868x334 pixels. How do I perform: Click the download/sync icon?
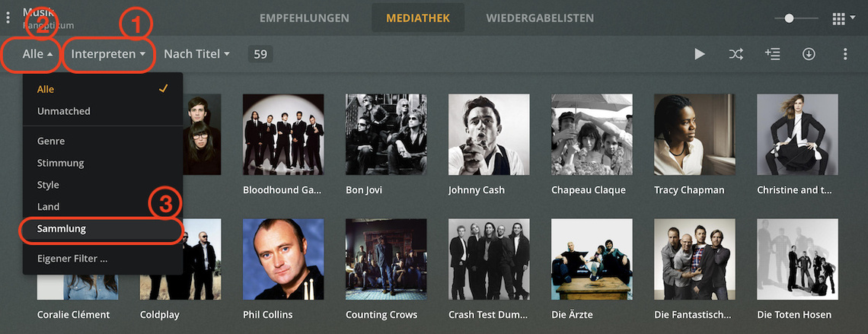[x=809, y=54]
